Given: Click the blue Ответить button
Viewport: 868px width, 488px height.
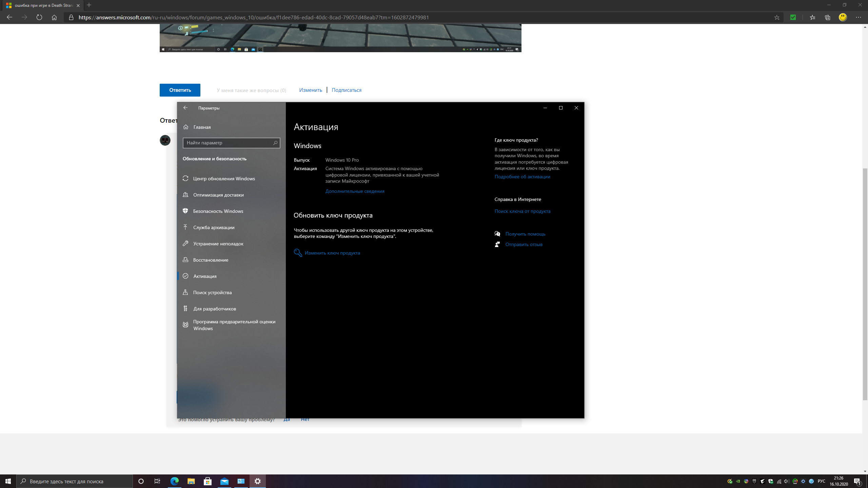Looking at the screenshot, I should [180, 90].
